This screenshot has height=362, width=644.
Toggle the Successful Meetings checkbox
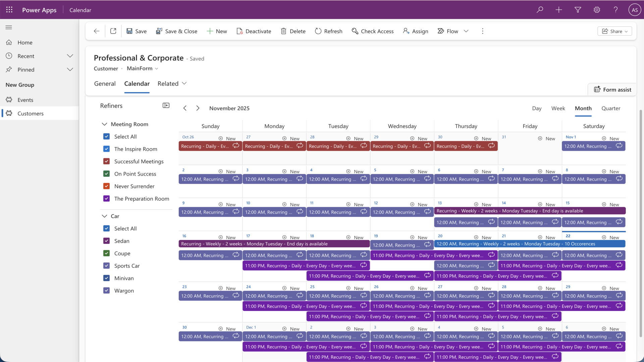[106, 161]
